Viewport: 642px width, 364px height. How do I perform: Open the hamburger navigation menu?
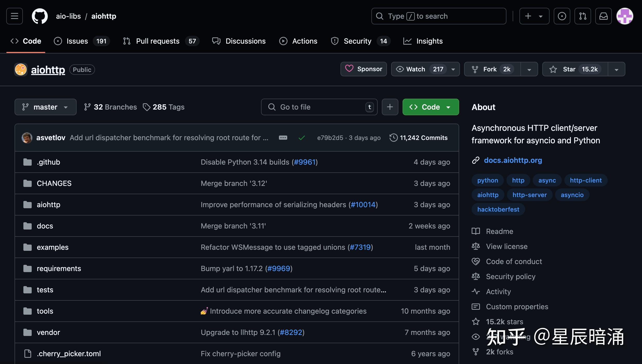[x=15, y=16]
